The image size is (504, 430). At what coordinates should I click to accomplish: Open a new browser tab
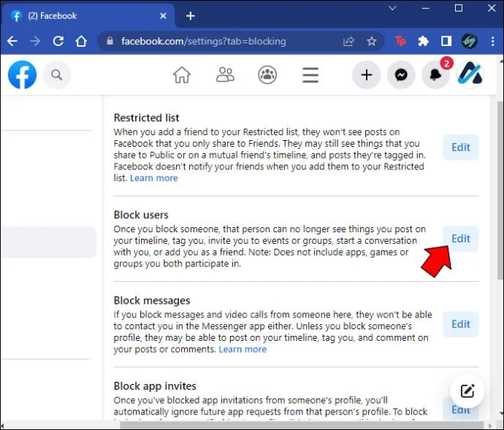tap(191, 16)
